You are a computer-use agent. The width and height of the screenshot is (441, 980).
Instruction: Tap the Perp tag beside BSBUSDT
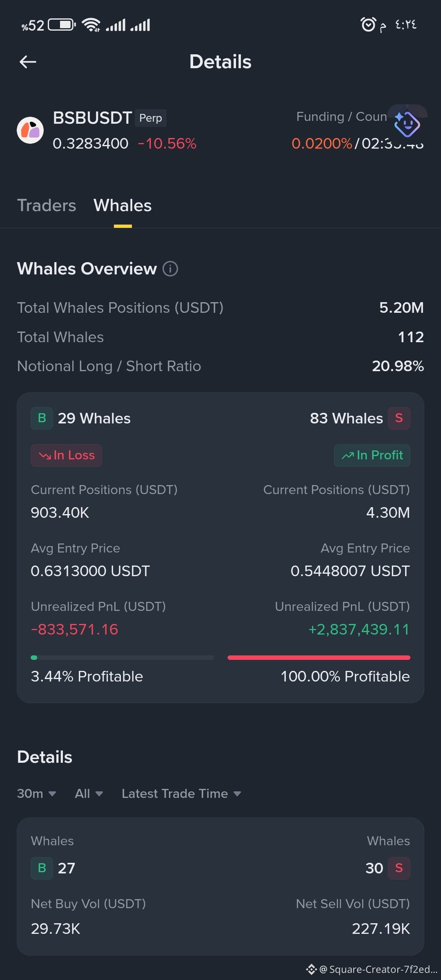click(151, 118)
